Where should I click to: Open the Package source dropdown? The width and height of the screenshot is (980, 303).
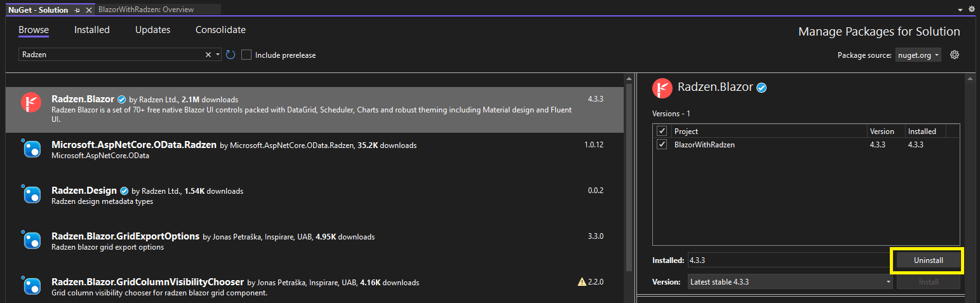pyautogui.click(x=918, y=55)
